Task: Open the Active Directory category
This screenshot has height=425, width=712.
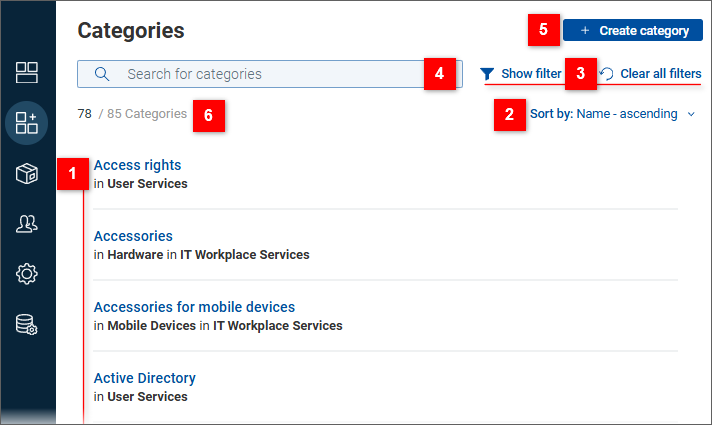Action: coord(144,378)
